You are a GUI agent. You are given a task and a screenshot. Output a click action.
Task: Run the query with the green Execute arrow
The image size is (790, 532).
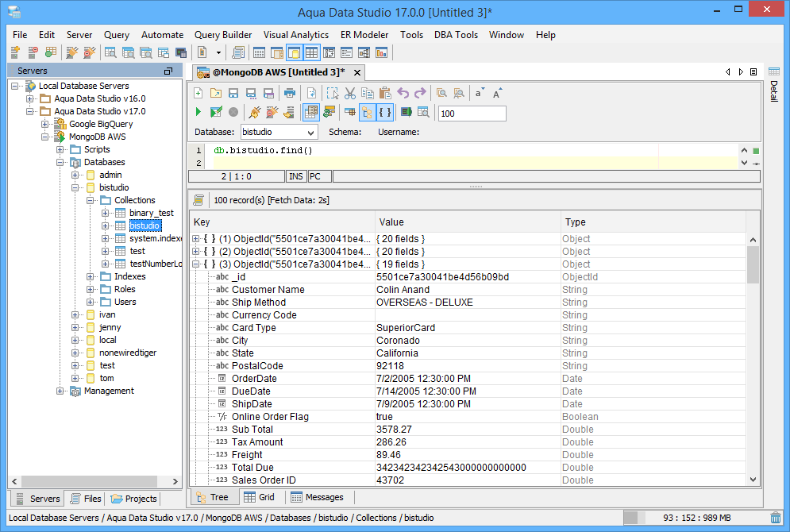coord(198,112)
